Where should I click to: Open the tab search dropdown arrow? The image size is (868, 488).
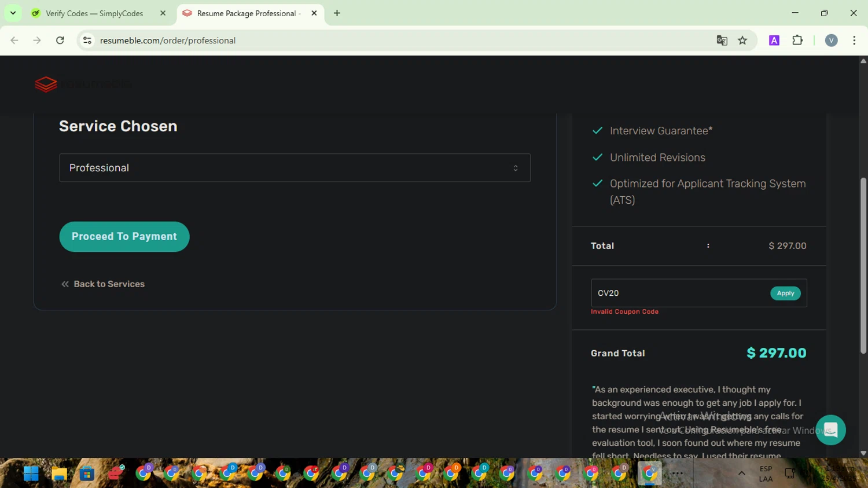[13, 13]
